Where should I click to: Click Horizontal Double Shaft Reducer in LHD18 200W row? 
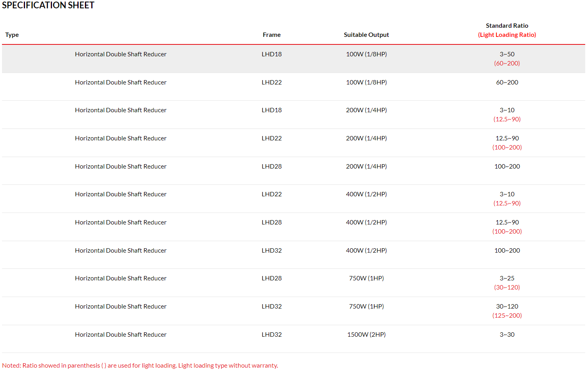click(121, 110)
